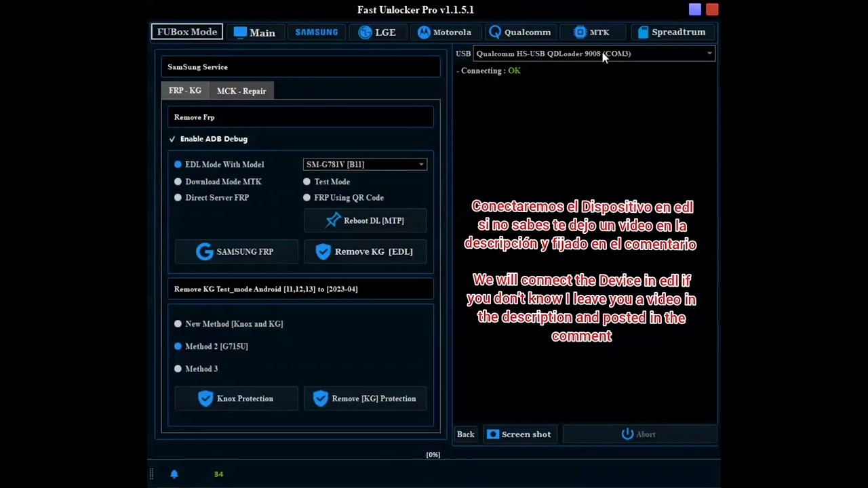Choose the FRP Using QR Code option
This screenshot has width=868, height=488.
307,198
